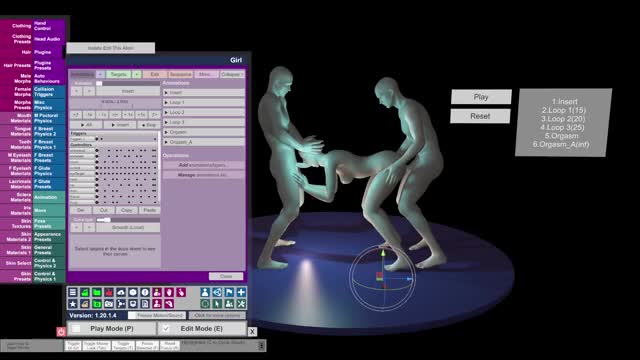
Task: Open the Smooth (Local) curve type dropdown
Action: coord(128,227)
